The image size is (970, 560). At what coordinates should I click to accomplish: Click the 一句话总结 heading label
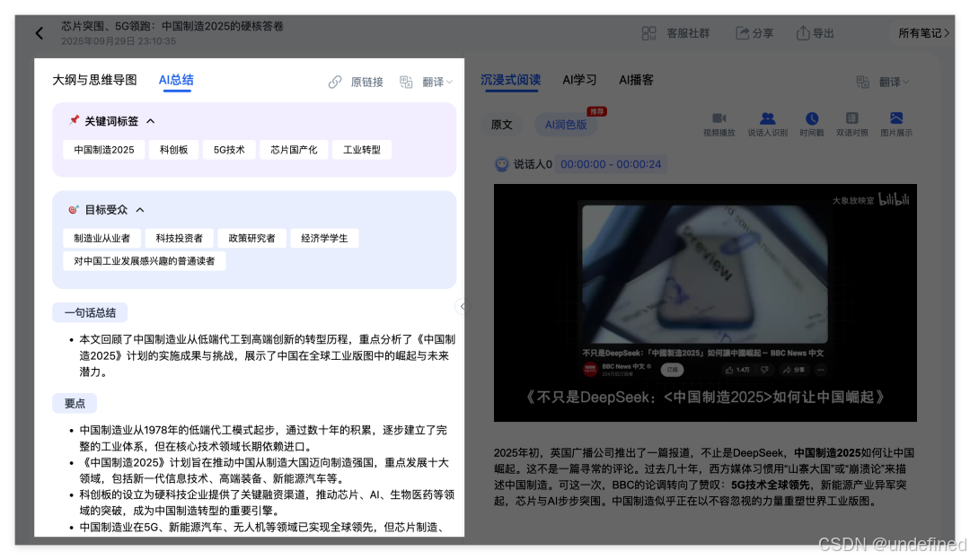[x=91, y=313]
